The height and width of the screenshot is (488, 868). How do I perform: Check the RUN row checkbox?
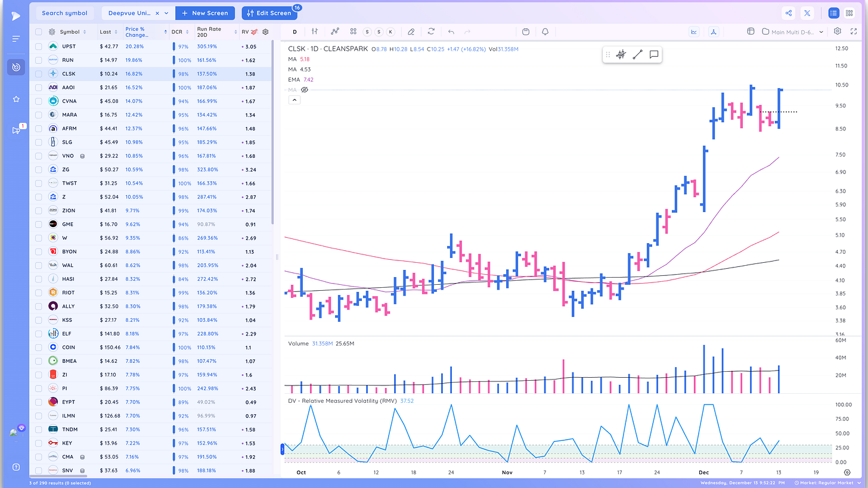39,60
